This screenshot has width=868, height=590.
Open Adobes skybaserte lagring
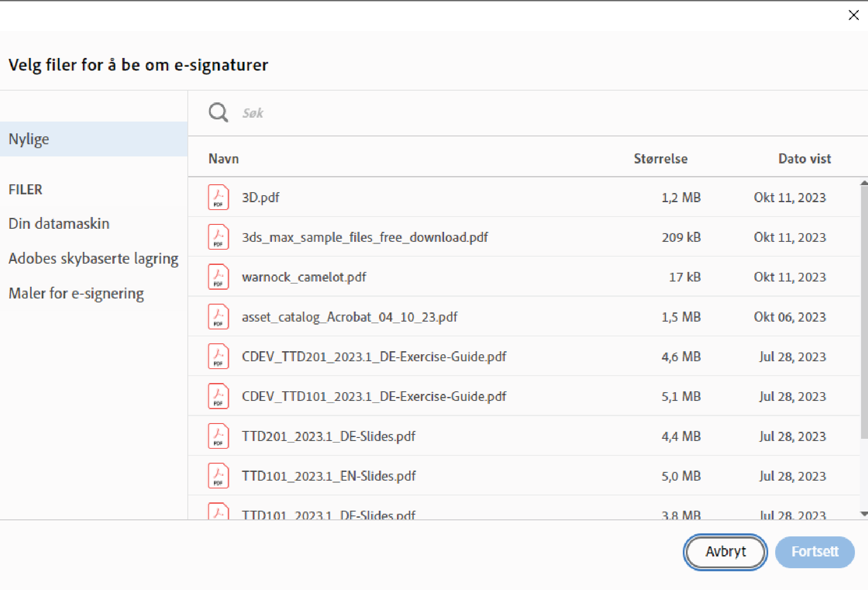click(93, 258)
